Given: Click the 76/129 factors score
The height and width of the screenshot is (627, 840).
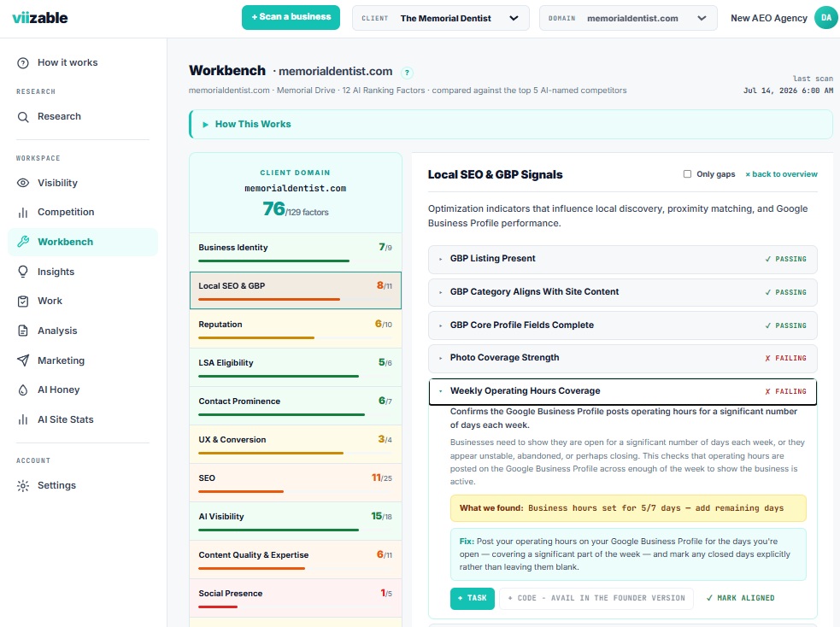Looking at the screenshot, I should click(x=295, y=208).
